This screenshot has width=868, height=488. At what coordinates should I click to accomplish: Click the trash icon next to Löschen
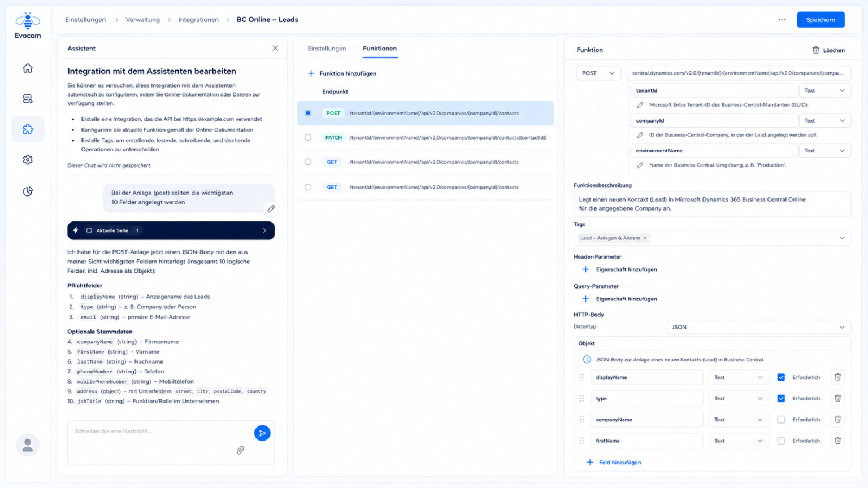coord(815,50)
